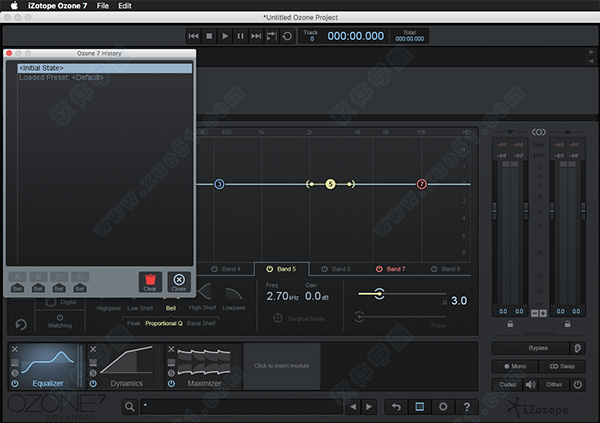Image resolution: width=600 pixels, height=423 pixels.
Task: Click to insert module slot
Action: click(282, 366)
